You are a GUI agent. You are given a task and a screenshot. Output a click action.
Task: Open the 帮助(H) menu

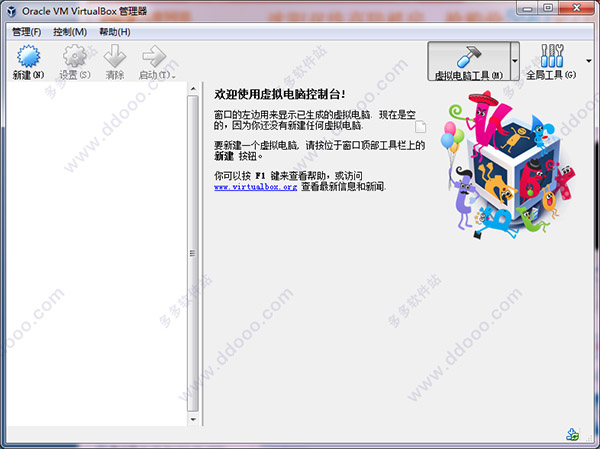115,32
